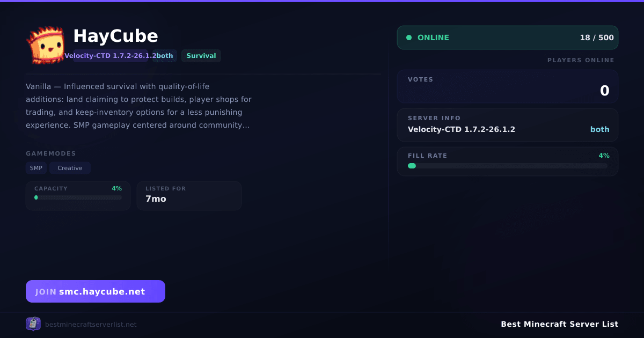This screenshot has height=338, width=644.
Task: Open the bestminecraftserverlist.net footer link
Action: (91, 325)
